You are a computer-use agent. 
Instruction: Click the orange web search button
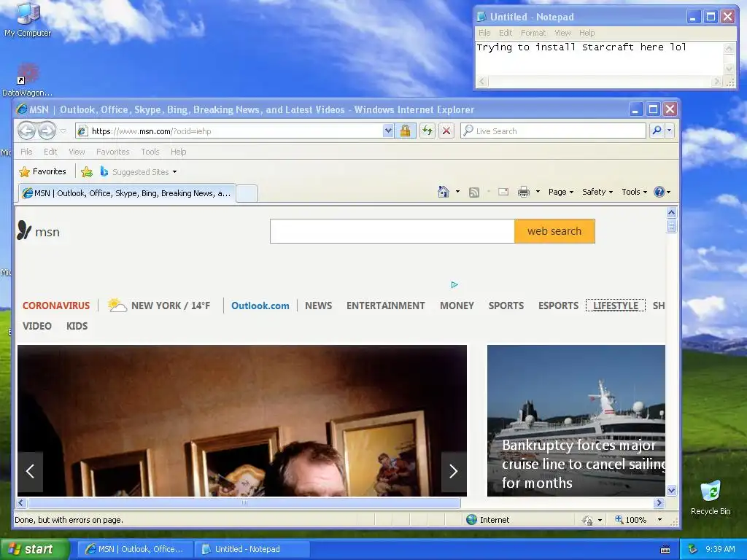[x=554, y=231]
